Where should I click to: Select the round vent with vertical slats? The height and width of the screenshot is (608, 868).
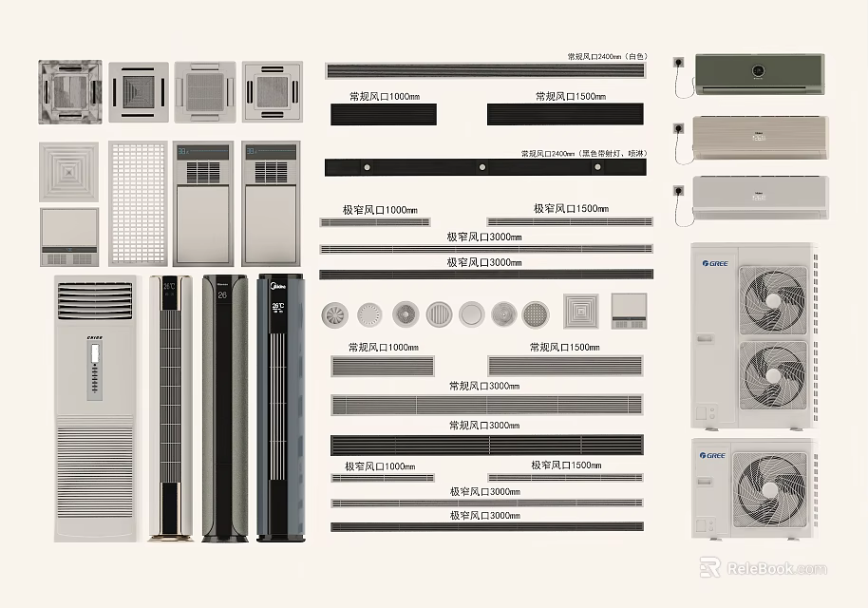coord(439,314)
